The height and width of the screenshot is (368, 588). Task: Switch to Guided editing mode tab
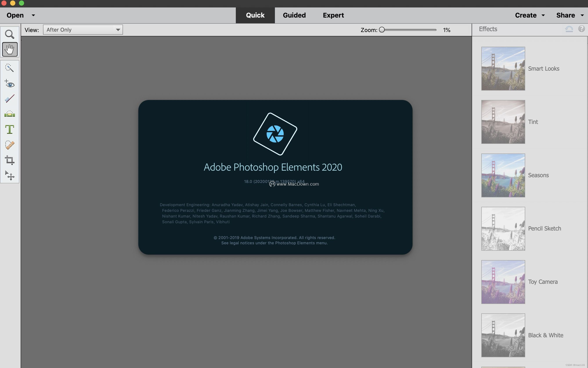294,15
